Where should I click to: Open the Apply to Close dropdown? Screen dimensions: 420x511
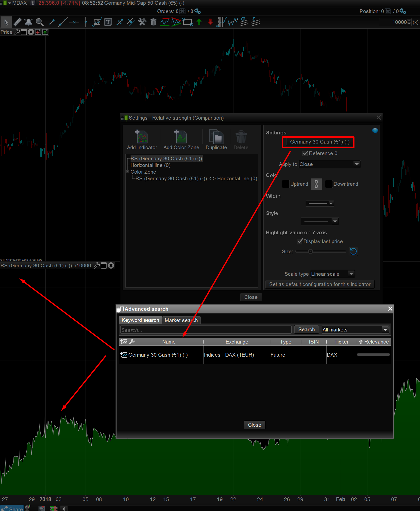point(330,164)
